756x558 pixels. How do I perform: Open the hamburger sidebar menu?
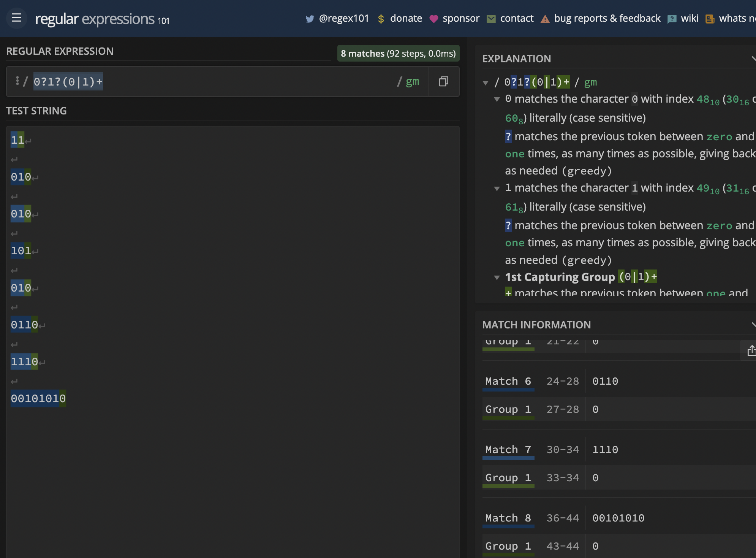click(x=16, y=18)
